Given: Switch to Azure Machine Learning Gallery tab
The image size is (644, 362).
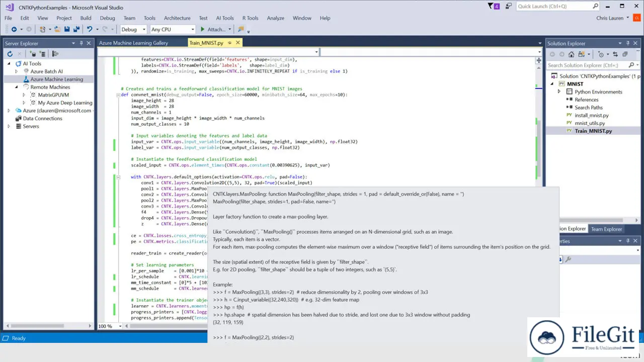Looking at the screenshot, I should point(133,43).
